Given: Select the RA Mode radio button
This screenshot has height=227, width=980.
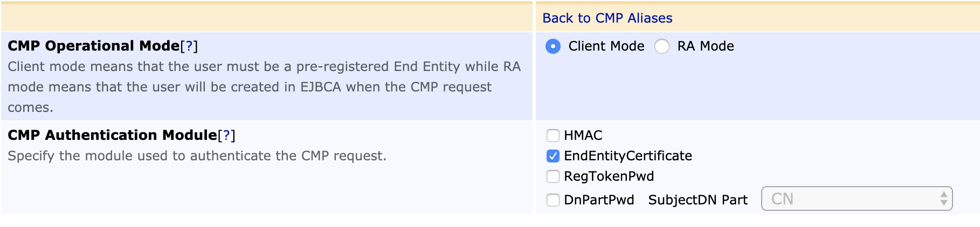Looking at the screenshot, I should (x=662, y=47).
